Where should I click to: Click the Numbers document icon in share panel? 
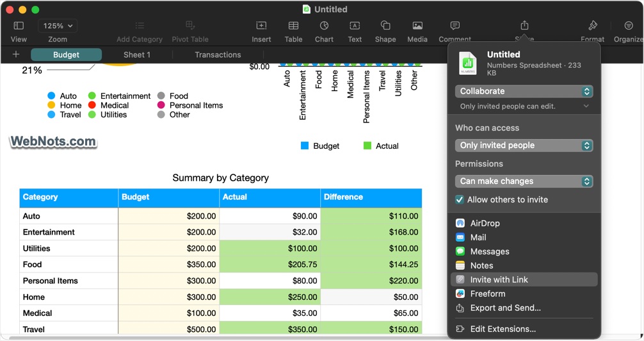[x=468, y=63]
